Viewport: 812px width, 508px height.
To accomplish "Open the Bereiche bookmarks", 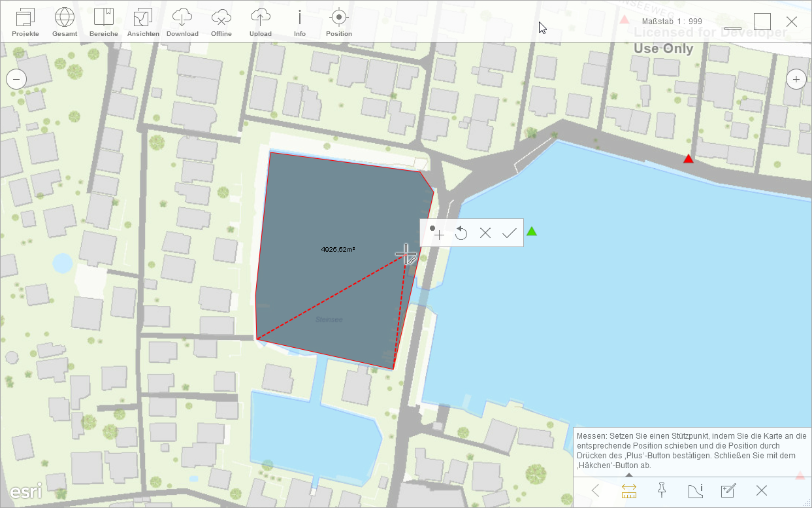I will 103,22.
